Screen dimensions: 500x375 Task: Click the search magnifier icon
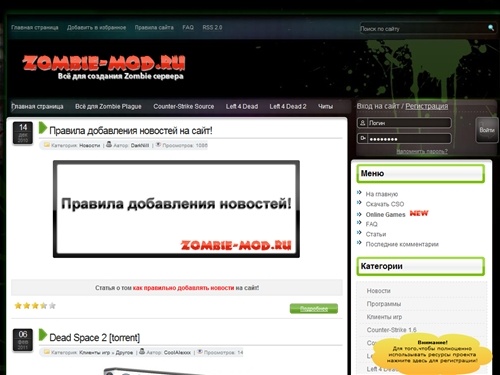(491, 28)
